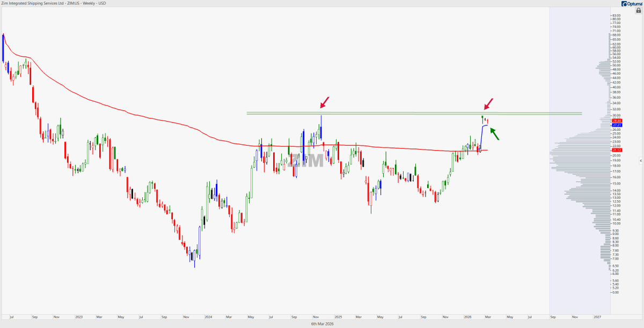644x328 pixels.
Task: Click the chart title reading Zim Integrated Shipping Services Ltd
Action: [x=32, y=3]
